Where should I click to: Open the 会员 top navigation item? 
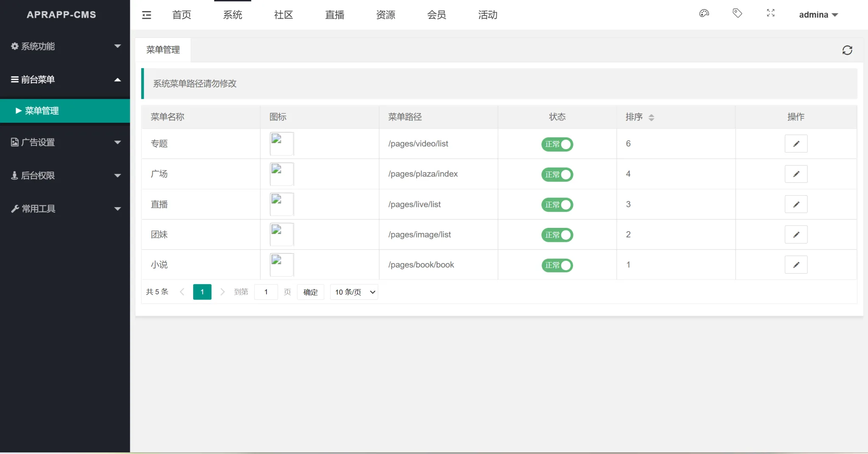pyautogui.click(x=437, y=15)
